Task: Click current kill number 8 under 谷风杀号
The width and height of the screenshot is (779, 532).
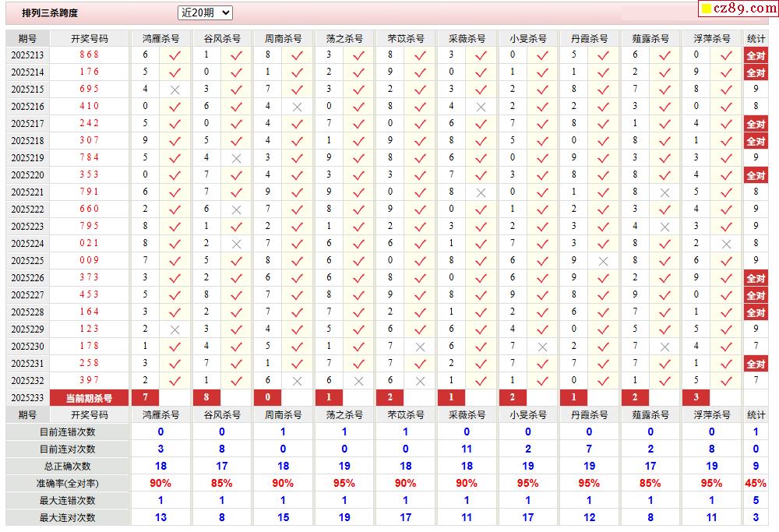Action: pyautogui.click(x=206, y=397)
